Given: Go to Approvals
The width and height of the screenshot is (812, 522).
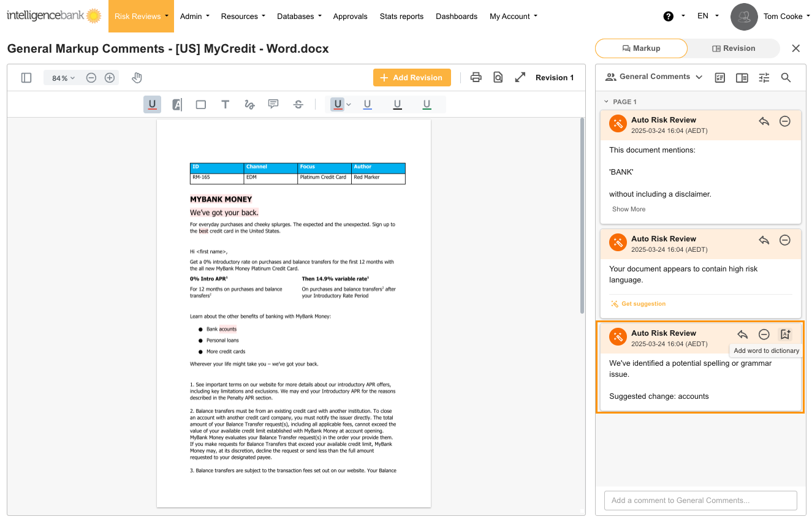Looking at the screenshot, I should (351, 17).
